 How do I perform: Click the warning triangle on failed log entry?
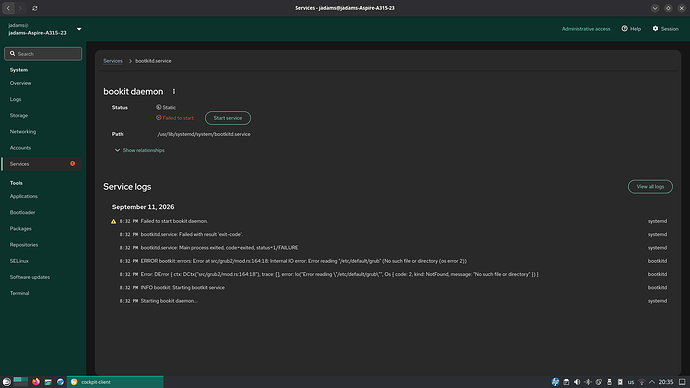[114, 221]
